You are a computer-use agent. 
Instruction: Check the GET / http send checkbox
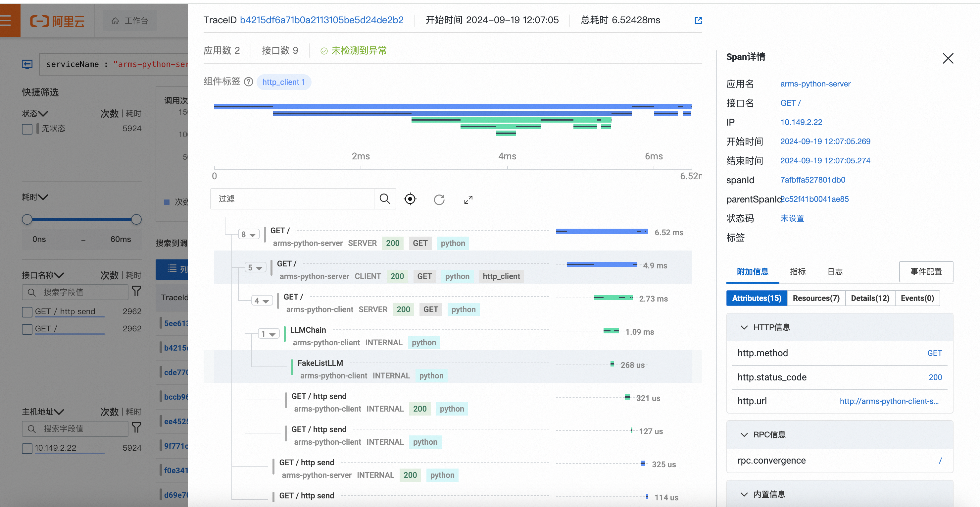[x=27, y=312]
